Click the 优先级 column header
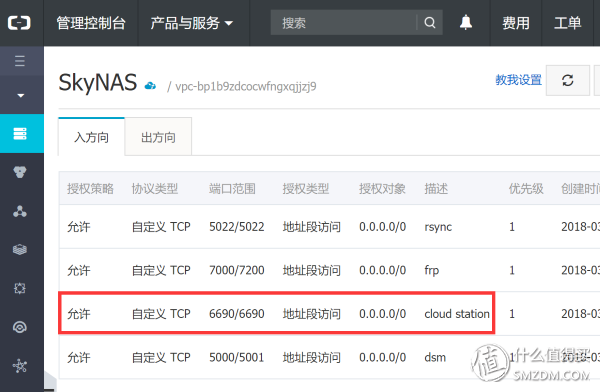Viewport: 600px width, 392px height. pos(526,188)
